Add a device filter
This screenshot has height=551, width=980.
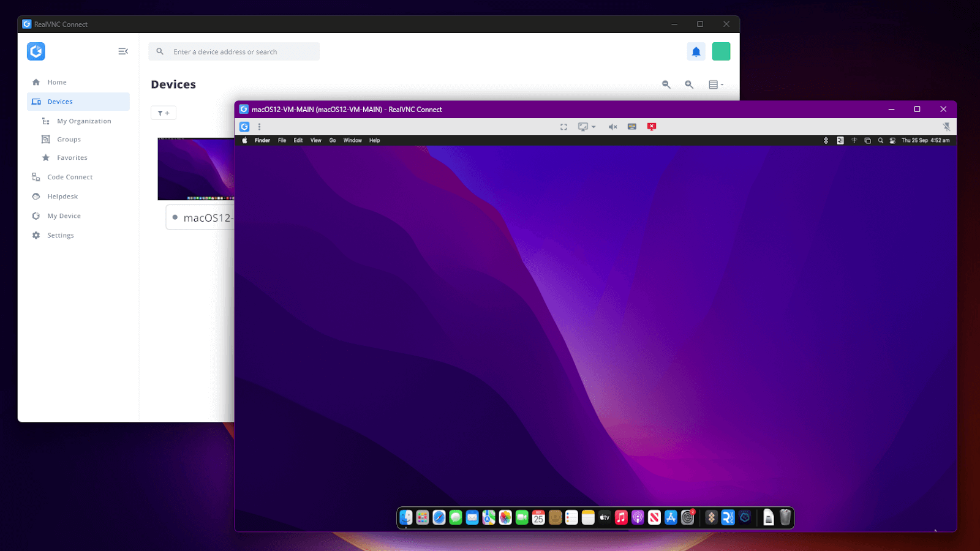[x=164, y=113]
